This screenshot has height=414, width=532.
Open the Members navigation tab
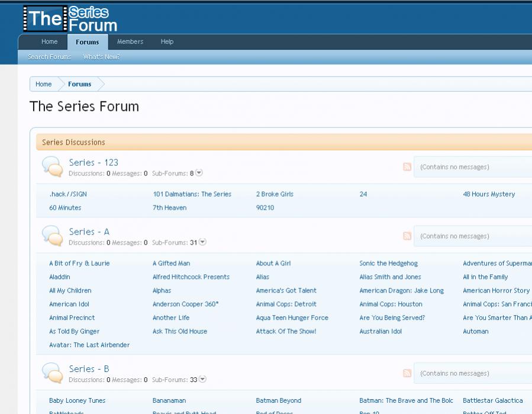[x=130, y=41]
